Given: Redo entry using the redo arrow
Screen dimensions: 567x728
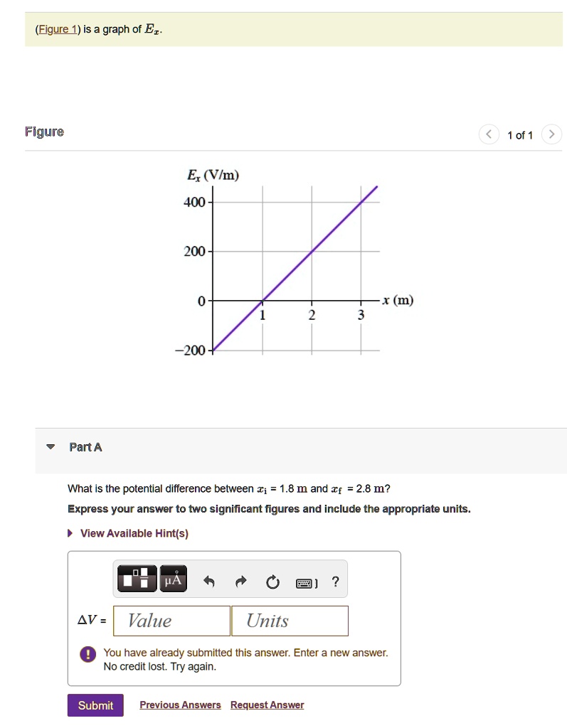Looking at the screenshot, I should pos(240,582).
